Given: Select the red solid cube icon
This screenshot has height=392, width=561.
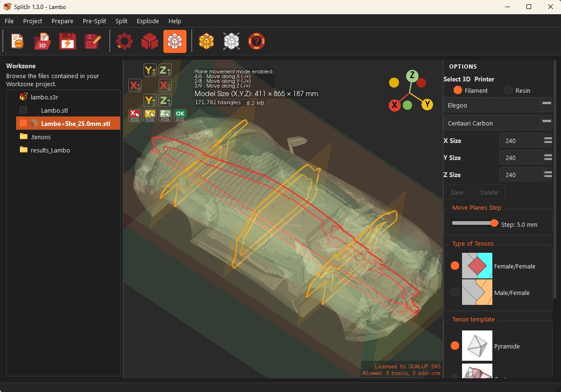Looking at the screenshot, I should click(x=150, y=41).
